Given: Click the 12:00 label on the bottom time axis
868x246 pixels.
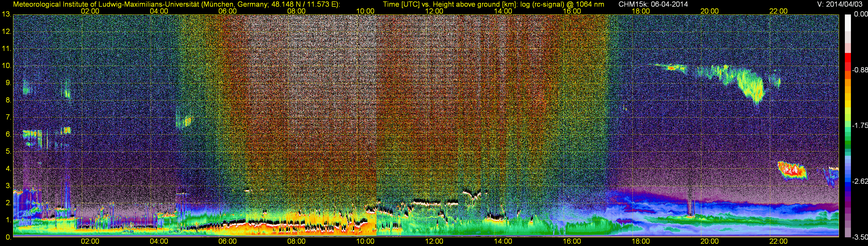Looking at the screenshot, I should coord(434,241).
